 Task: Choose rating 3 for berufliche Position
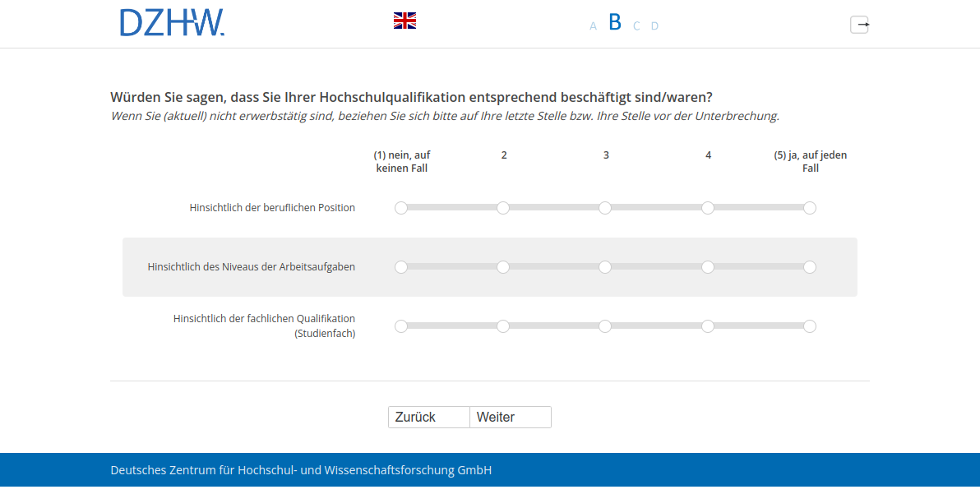coord(605,208)
